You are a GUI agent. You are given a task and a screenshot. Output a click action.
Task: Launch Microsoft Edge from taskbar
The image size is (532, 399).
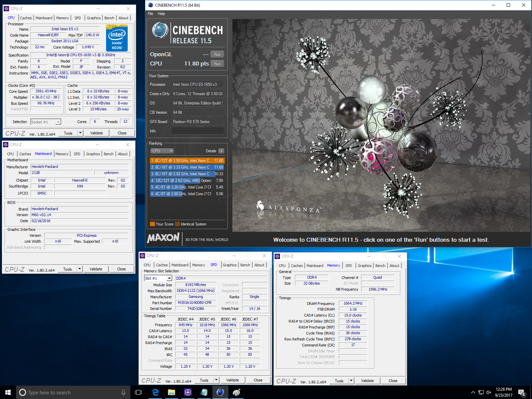(x=155, y=392)
